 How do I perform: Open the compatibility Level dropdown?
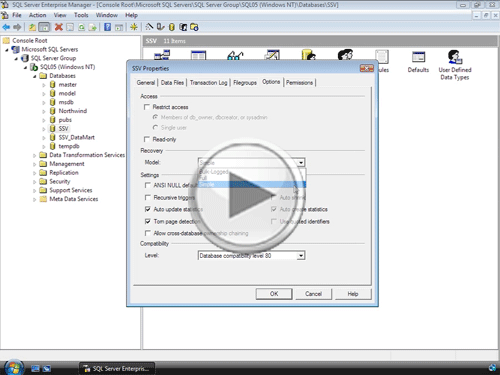[x=301, y=256]
